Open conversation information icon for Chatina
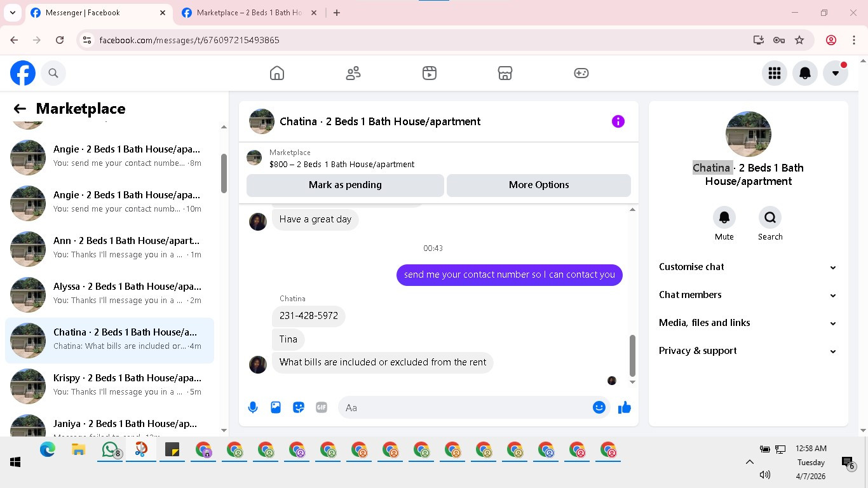Image resolution: width=868 pixels, height=488 pixels. [x=618, y=121]
